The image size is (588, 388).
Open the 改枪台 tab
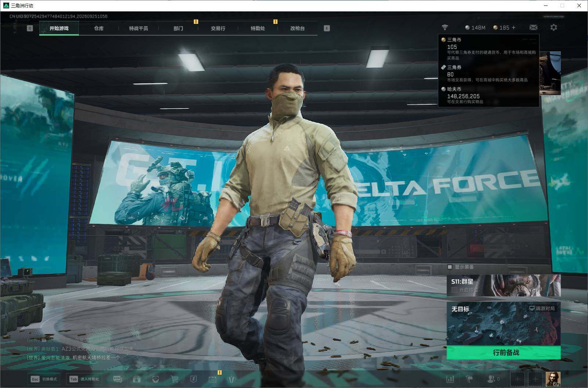coord(297,28)
